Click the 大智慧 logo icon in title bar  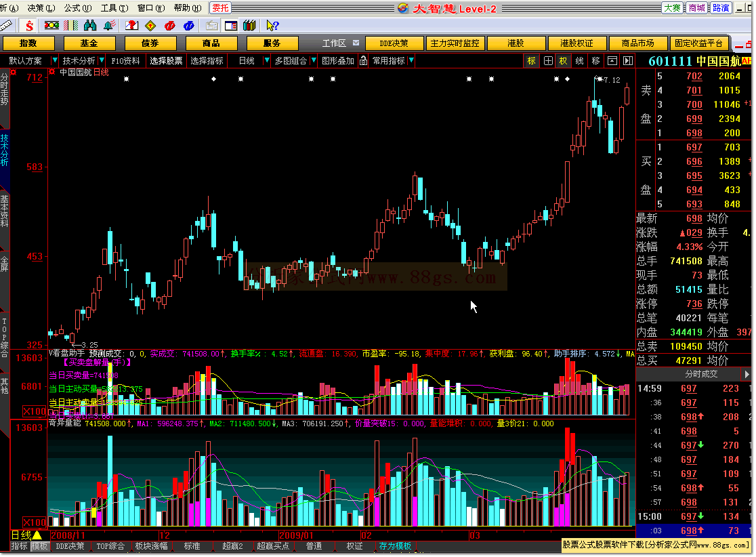pos(404,8)
